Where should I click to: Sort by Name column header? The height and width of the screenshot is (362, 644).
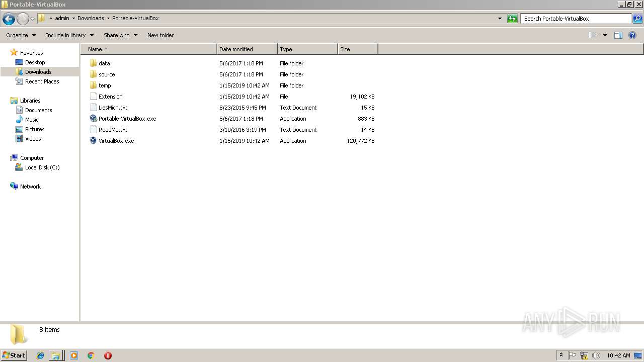coord(149,49)
